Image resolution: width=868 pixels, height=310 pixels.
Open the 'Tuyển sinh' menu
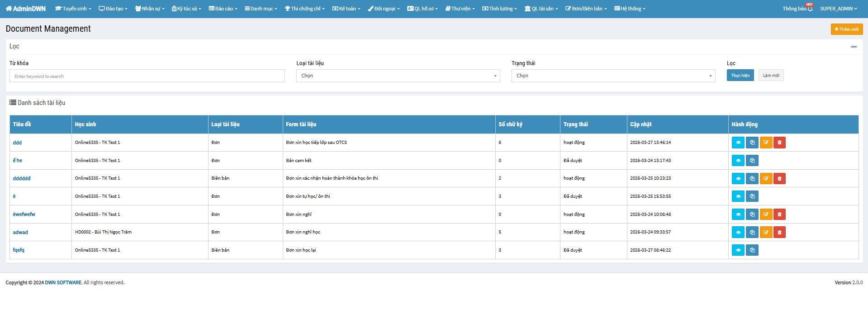[73, 9]
